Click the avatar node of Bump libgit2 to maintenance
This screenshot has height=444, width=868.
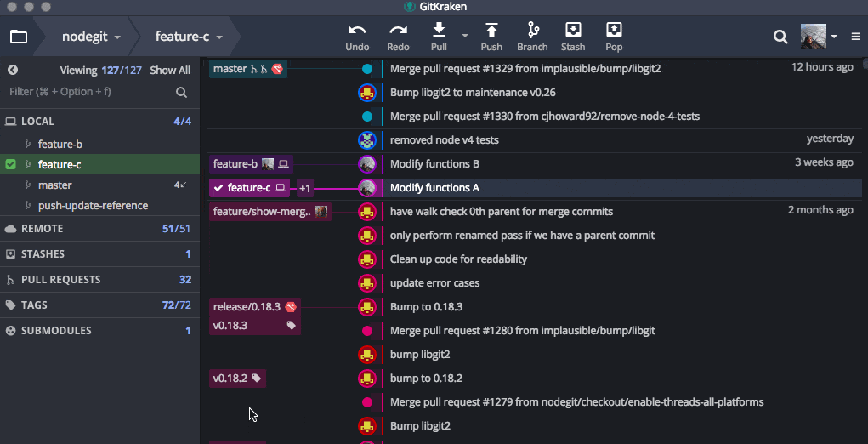(367, 93)
